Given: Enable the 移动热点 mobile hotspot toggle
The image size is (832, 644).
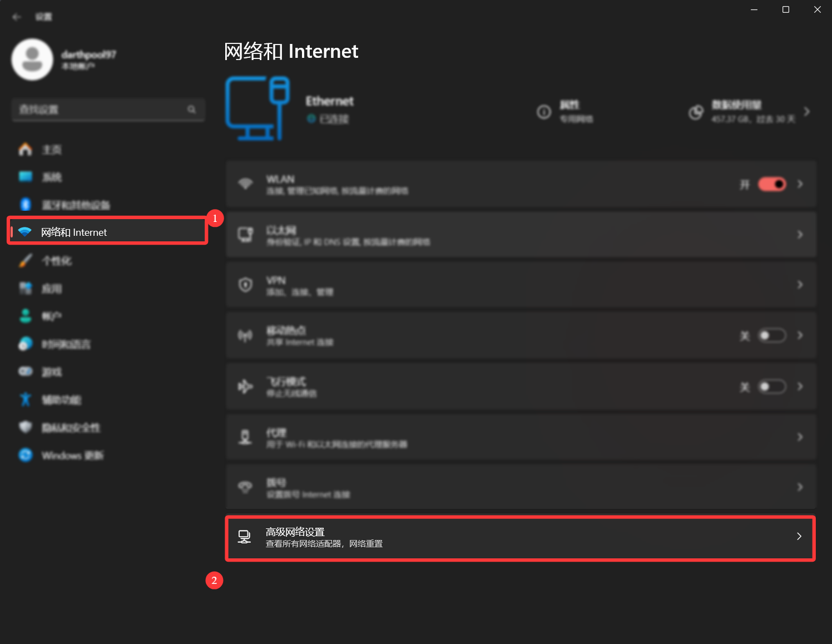Looking at the screenshot, I should (x=772, y=335).
